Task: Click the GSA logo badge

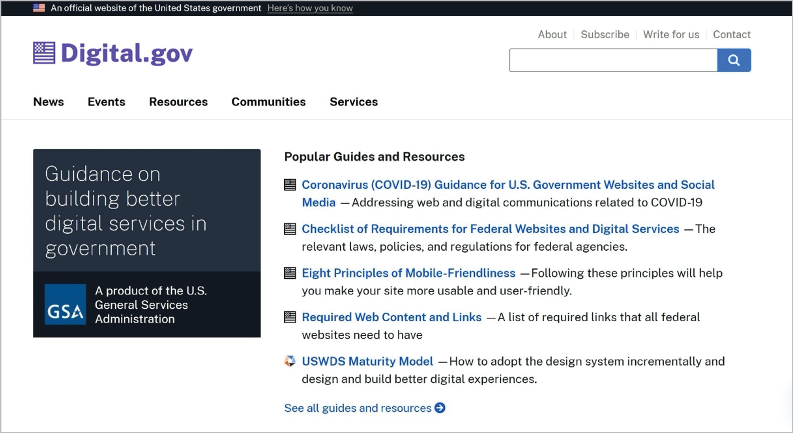Action: pyautogui.click(x=66, y=305)
